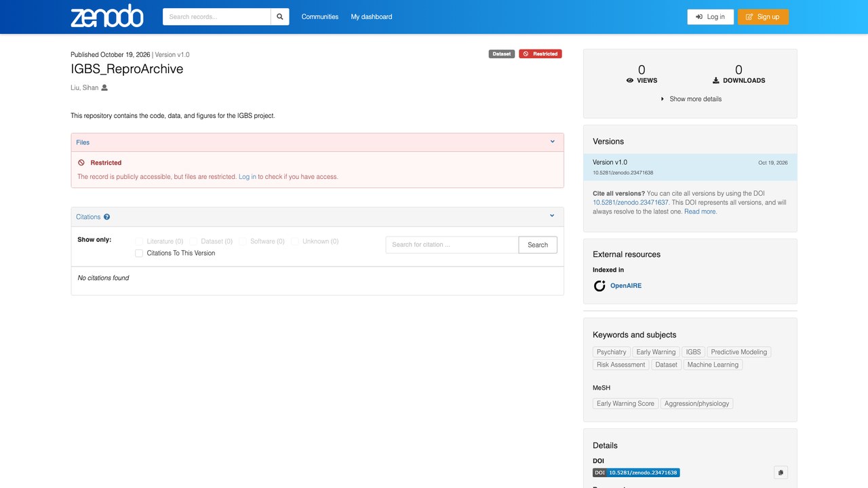The height and width of the screenshot is (488, 868).
Task: Follow the Log in link in the Files notice
Action: 248,177
